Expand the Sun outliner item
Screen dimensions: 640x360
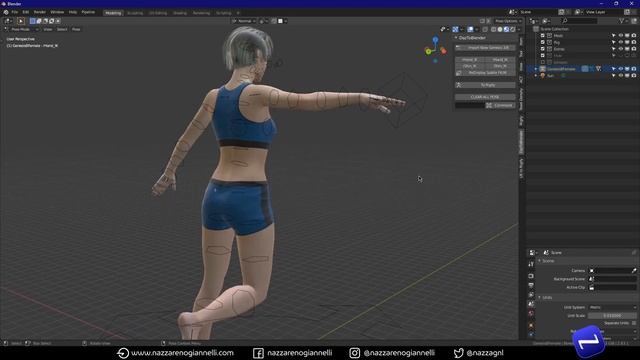click(x=536, y=76)
